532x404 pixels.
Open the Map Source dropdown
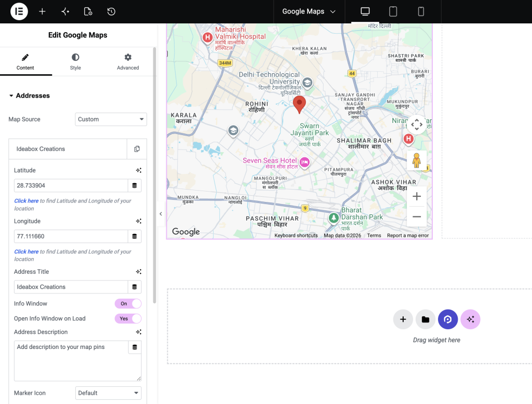point(111,119)
